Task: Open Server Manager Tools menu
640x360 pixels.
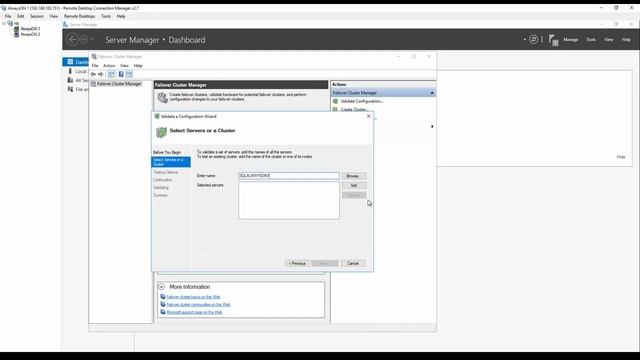Action: pyautogui.click(x=591, y=40)
